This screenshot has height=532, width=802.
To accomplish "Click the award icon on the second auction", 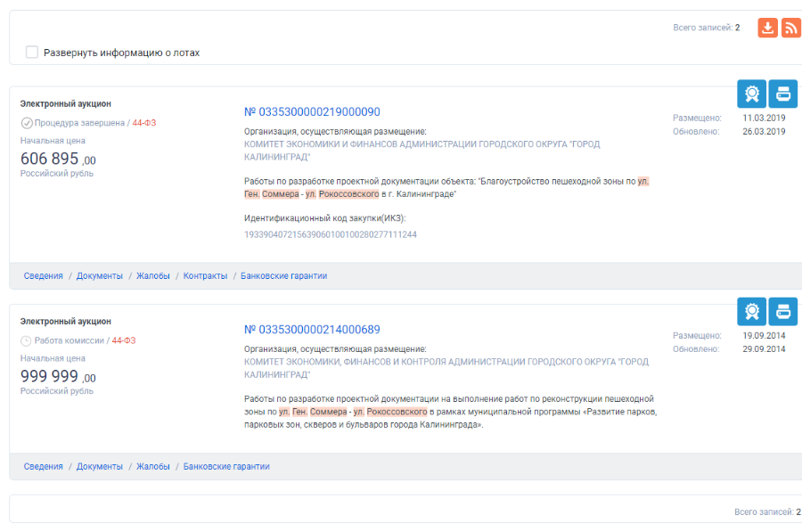I will point(751,311).
